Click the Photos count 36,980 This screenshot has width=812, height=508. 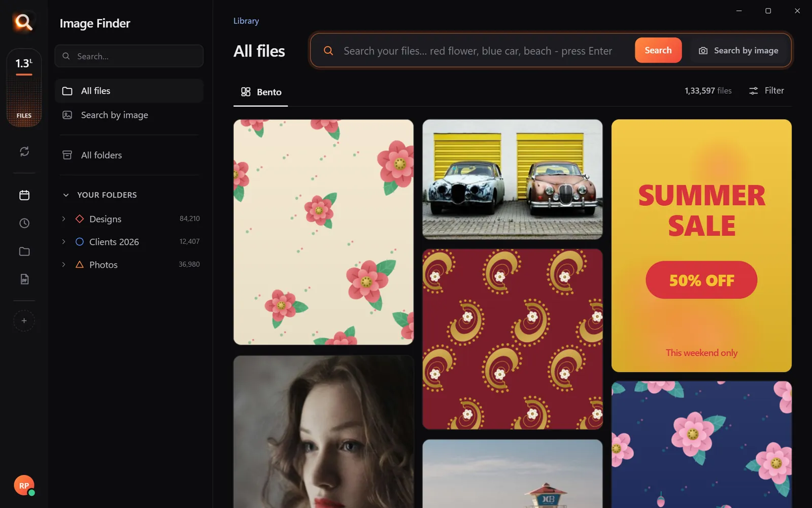coord(189,264)
